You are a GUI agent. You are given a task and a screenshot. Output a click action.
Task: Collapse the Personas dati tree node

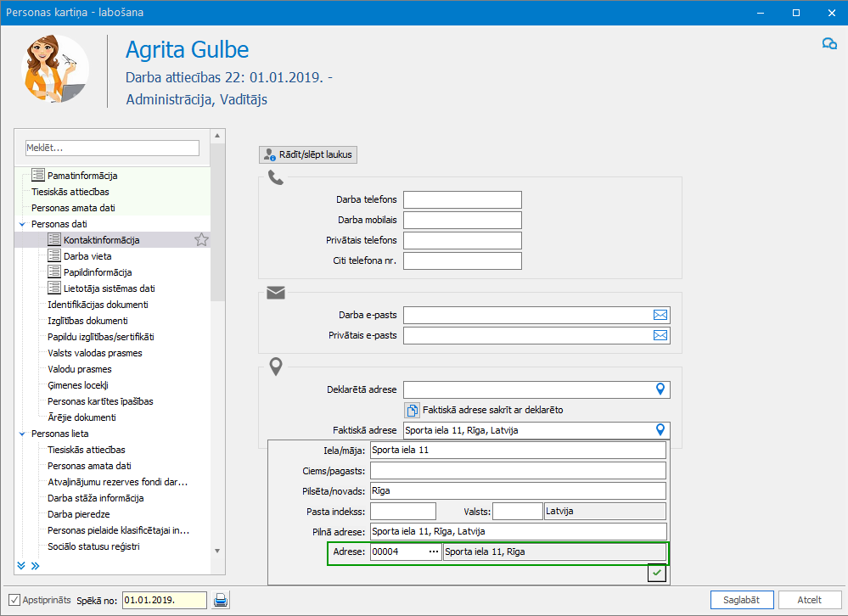point(22,224)
